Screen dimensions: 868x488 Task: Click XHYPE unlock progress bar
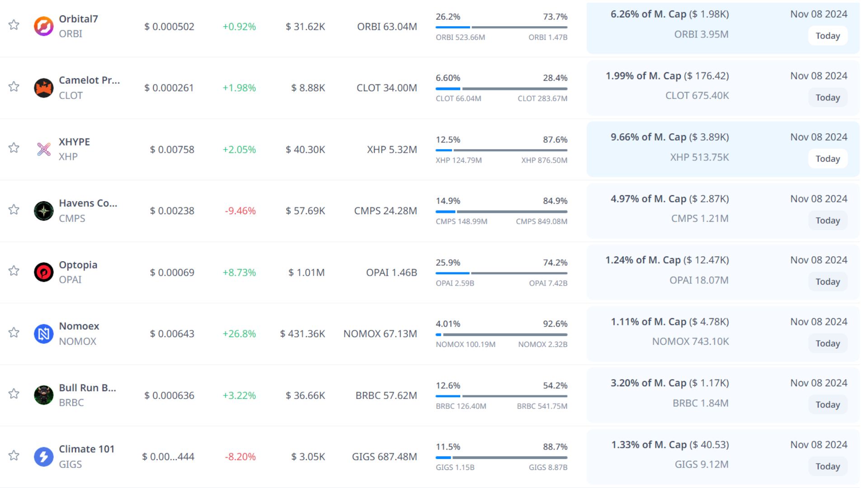pyautogui.click(x=501, y=150)
